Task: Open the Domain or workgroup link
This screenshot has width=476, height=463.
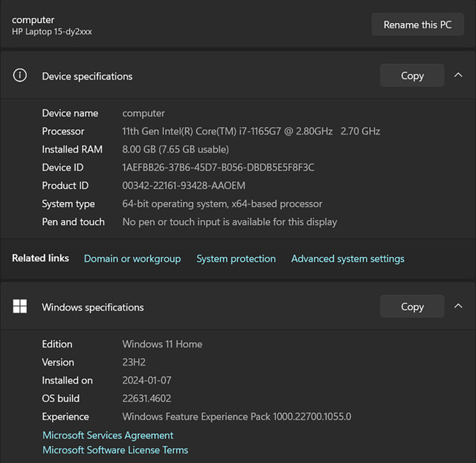Action: tap(132, 259)
